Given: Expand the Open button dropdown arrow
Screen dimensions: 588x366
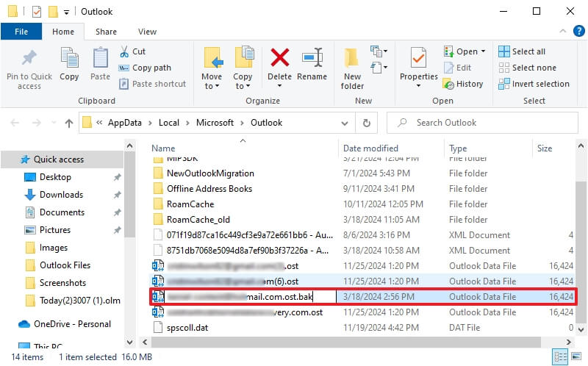Looking at the screenshot, I should [483, 51].
